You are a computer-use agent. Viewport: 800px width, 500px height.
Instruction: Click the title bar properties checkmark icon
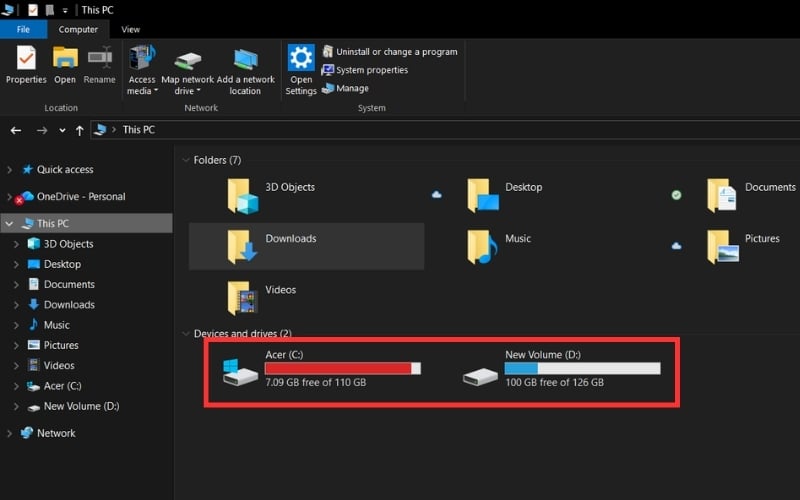tap(33, 10)
